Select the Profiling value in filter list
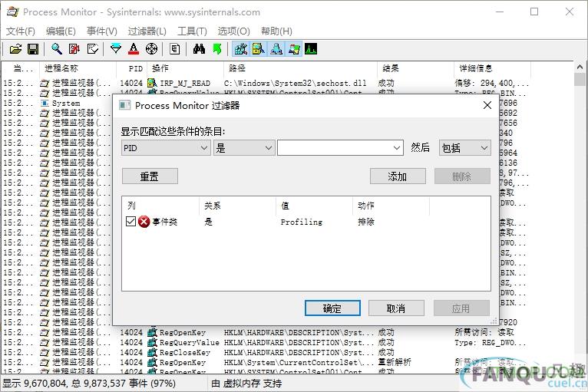Viewport: 588px width, 392px height. coord(302,222)
